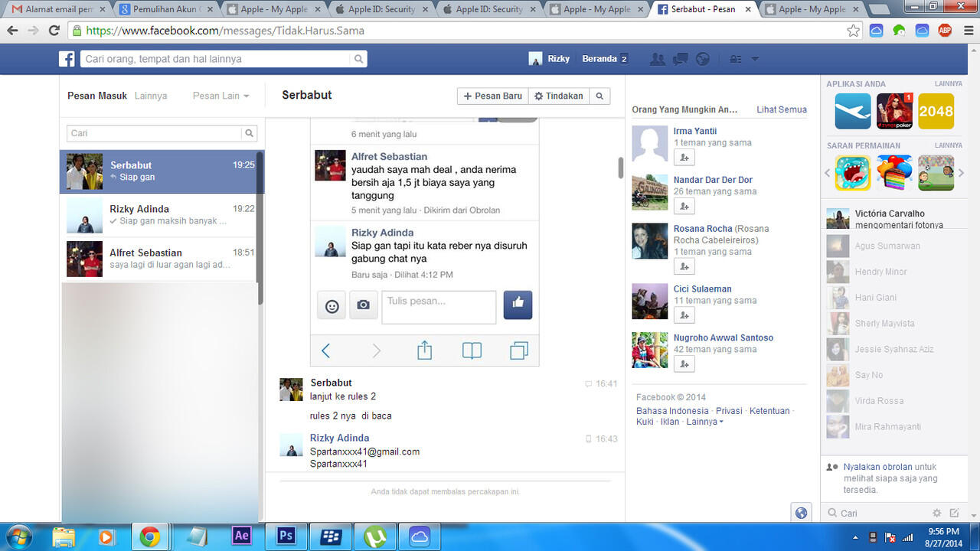The width and height of the screenshot is (980, 551).
Task: Add friend Rosana Rocha via add button
Action: tap(684, 266)
